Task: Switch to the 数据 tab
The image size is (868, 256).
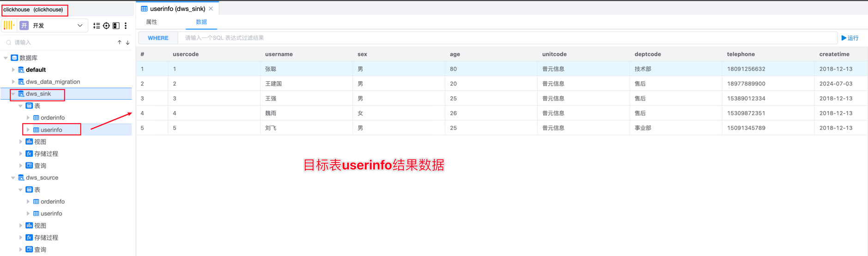Action: point(201,22)
